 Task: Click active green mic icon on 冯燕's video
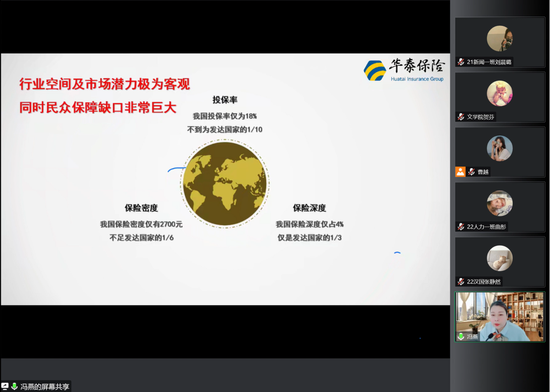pyautogui.click(x=461, y=336)
